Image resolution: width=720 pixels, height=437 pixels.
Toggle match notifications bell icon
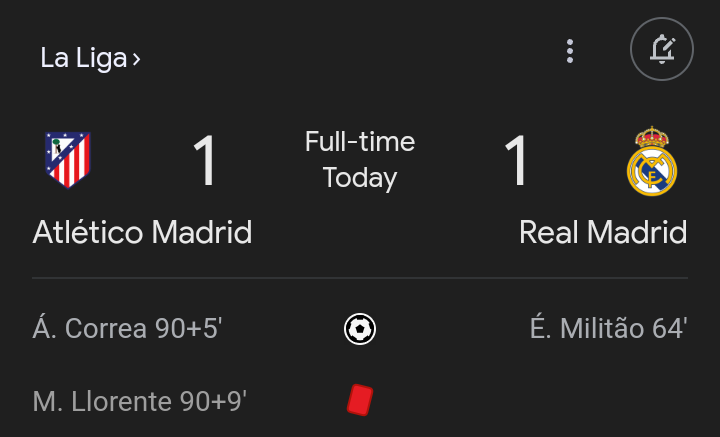pyautogui.click(x=662, y=49)
